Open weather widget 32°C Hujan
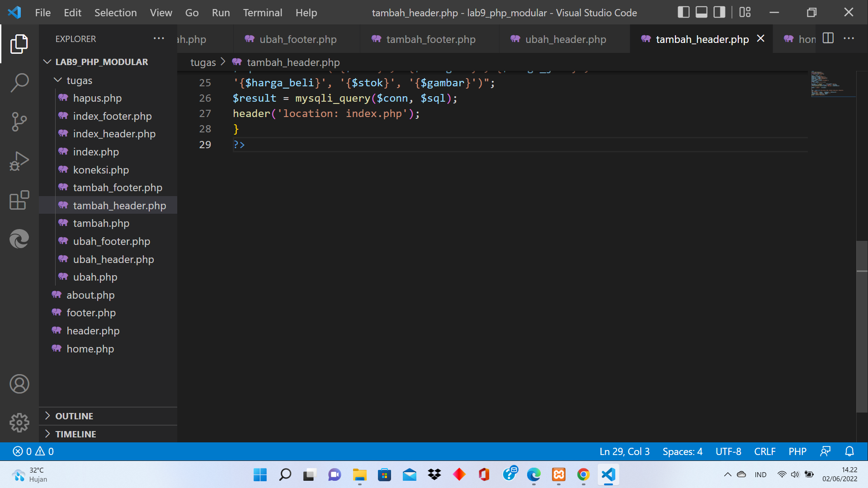This screenshot has width=868, height=488. [30, 475]
